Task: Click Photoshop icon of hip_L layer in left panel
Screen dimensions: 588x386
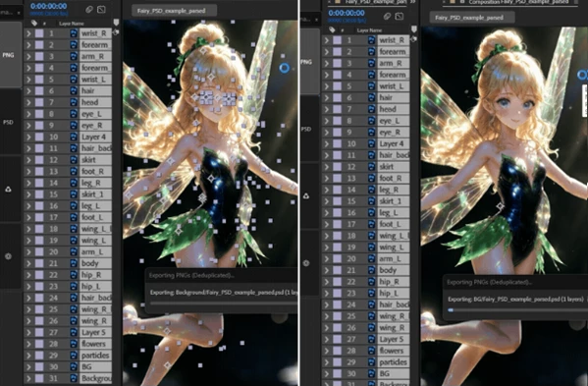Action: pos(74,286)
